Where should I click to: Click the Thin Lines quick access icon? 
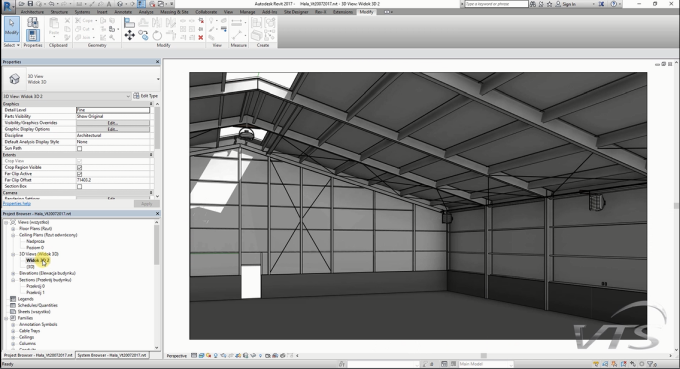(x=141, y=4)
